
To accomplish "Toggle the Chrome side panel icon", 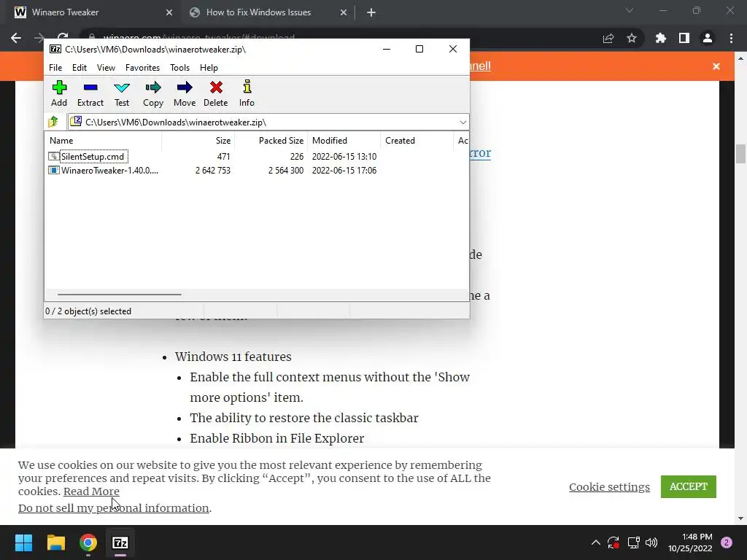I will 684,38.
